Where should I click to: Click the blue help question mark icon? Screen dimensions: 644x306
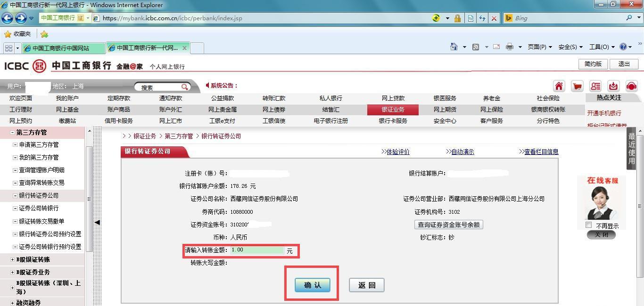click(623, 47)
